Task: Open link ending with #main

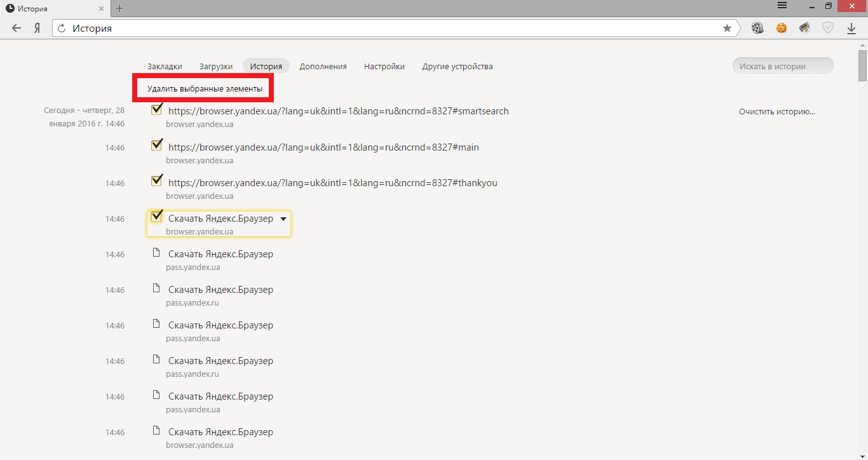Action: 323,147
